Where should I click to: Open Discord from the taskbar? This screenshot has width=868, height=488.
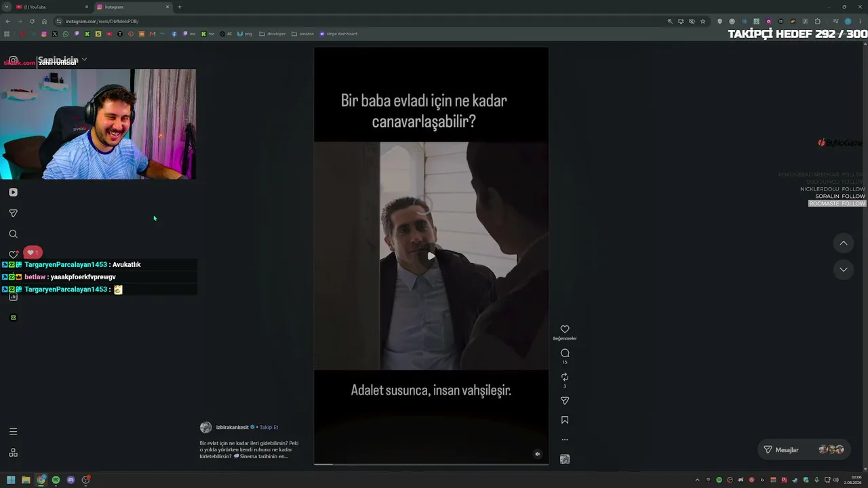71,480
